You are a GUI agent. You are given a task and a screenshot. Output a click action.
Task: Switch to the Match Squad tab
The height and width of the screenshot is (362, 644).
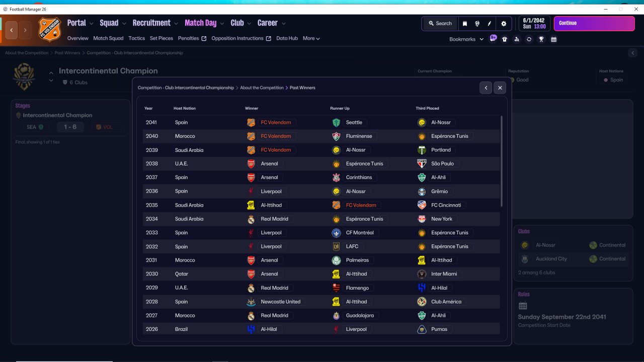(108, 38)
